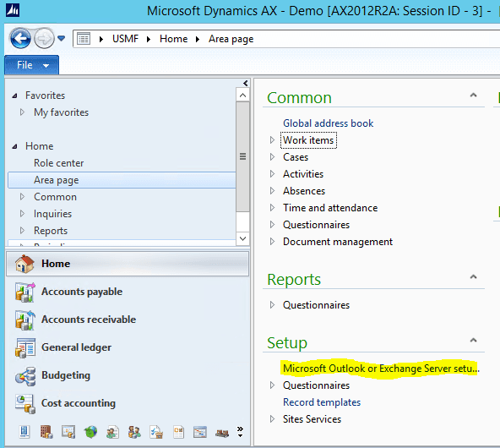Click the navigation tree scroll-up arrow
Screen dimensions: 500x448
click(x=242, y=95)
